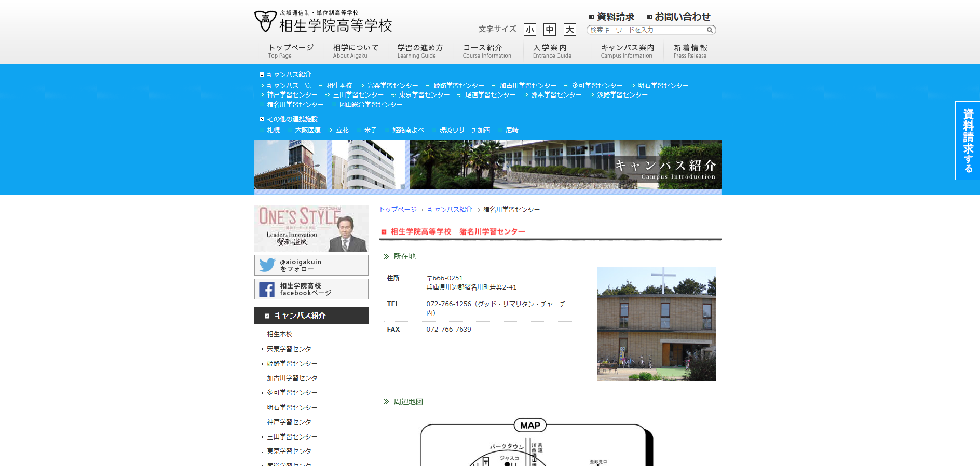Set font size to large (大)
The height and width of the screenshot is (466, 980).
click(x=569, y=30)
